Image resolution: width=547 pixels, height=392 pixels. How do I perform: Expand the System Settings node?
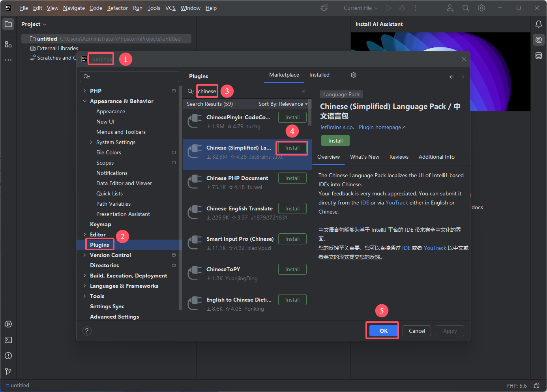[91, 142]
